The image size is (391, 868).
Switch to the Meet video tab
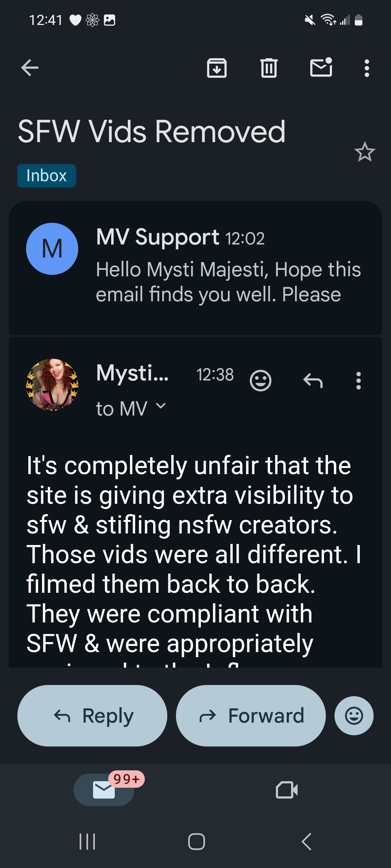[x=287, y=790]
